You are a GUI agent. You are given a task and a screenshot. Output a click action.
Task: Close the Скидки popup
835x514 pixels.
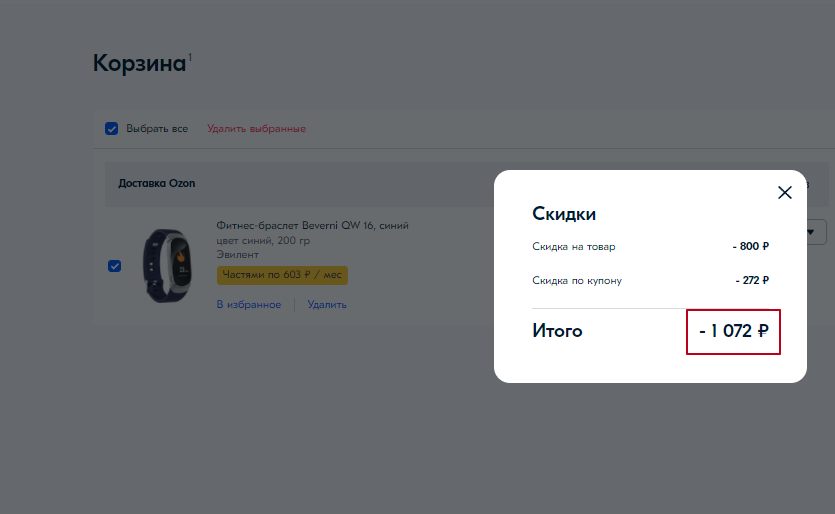click(785, 193)
